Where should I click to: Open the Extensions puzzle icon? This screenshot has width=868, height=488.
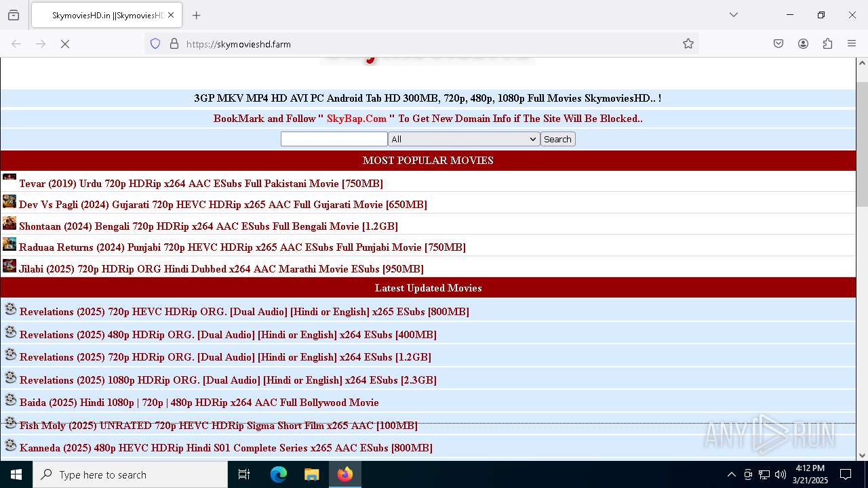(x=827, y=43)
